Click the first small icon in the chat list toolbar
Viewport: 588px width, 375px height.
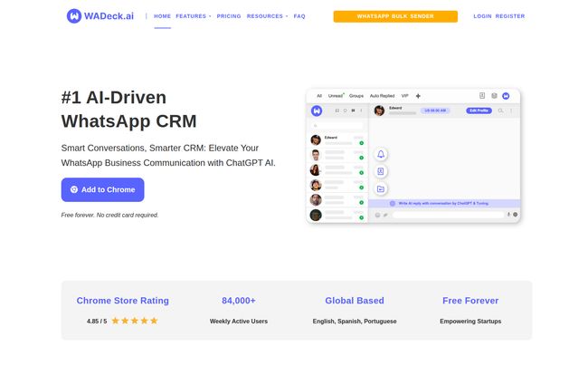point(337,111)
